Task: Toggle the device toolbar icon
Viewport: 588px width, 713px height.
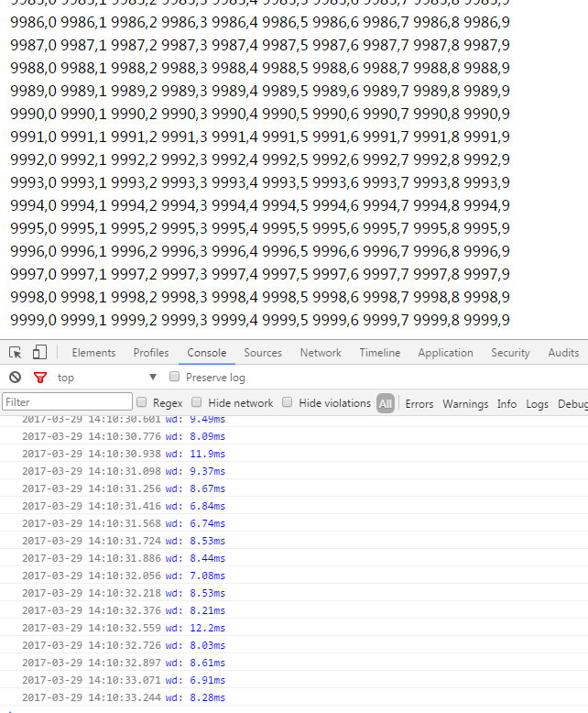Action: [x=39, y=352]
